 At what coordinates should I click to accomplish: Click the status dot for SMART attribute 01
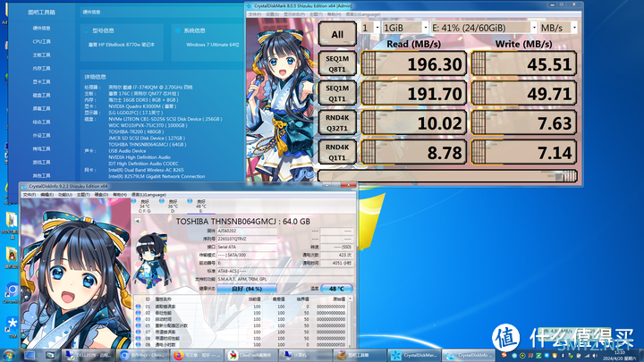tap(139, 307)
